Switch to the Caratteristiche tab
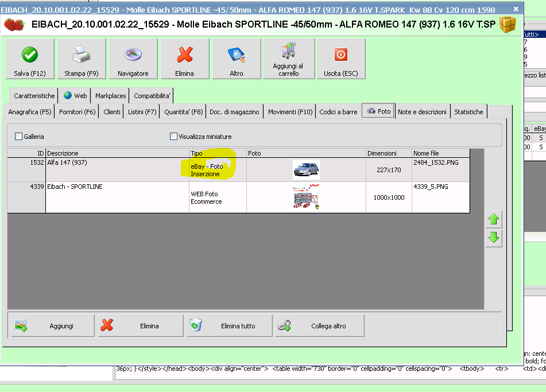 click(x=34, y=96)
